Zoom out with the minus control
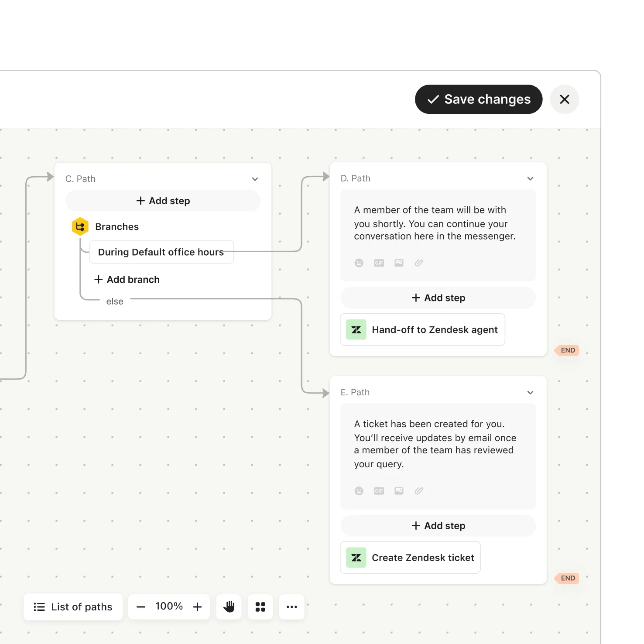The image size is (644, 644). tap(141, 606)
